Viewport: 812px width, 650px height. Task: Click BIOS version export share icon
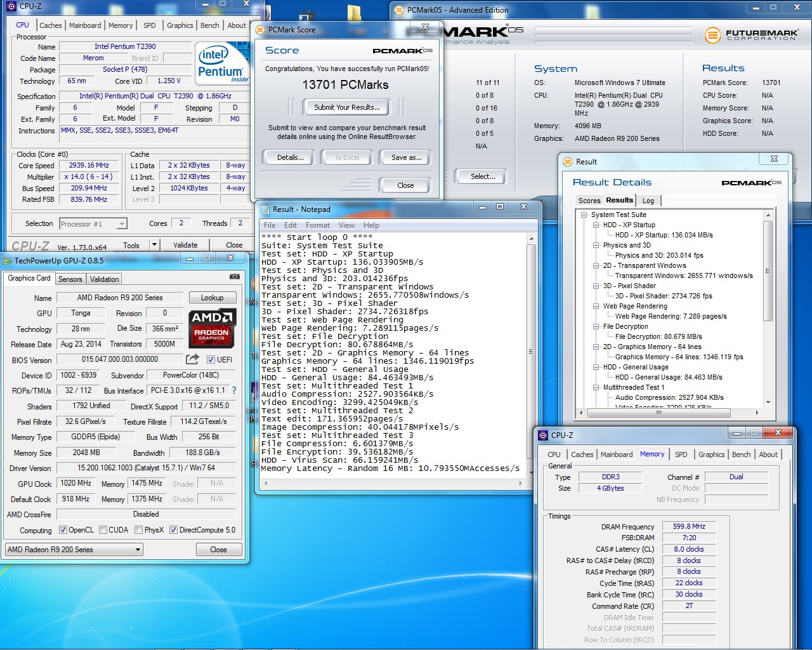193,359
